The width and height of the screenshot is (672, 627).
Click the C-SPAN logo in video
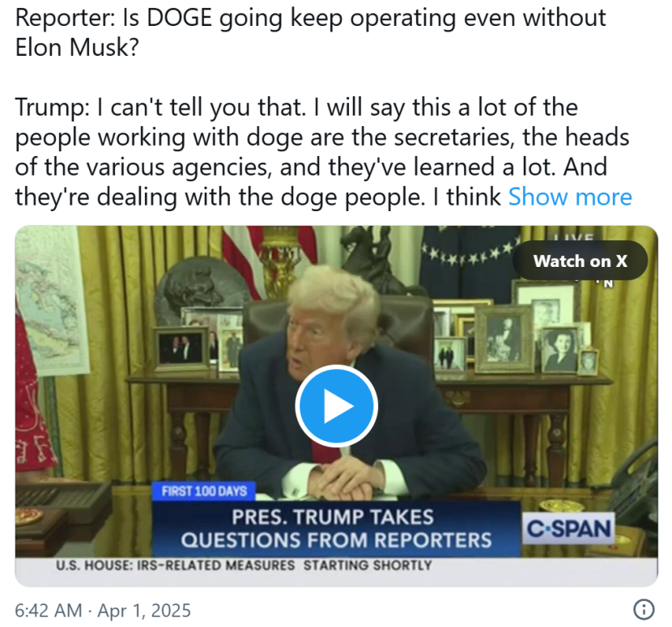[x=568, y=528]
